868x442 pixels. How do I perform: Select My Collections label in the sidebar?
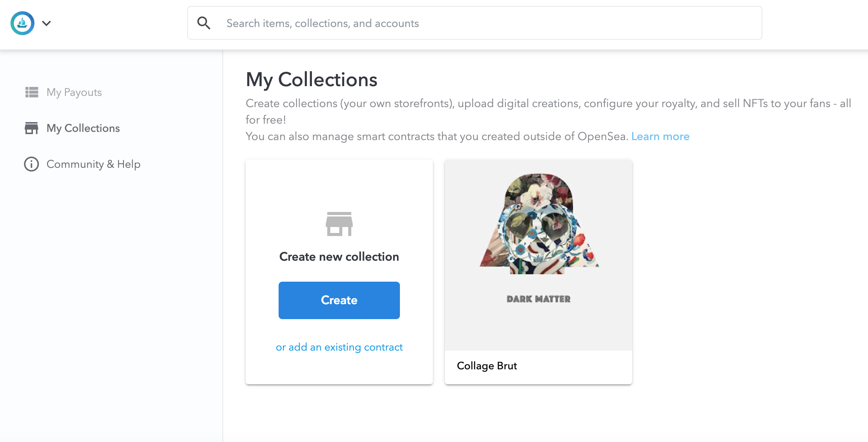83,128
